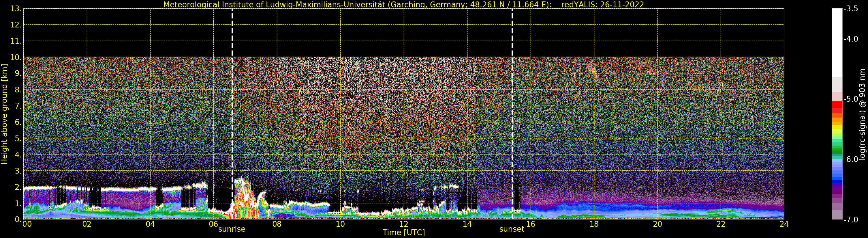Image resolution: width=868 pixels, height=238 pixels.
Task: Click the colorbar value -6.0
Action: (851, 159)
